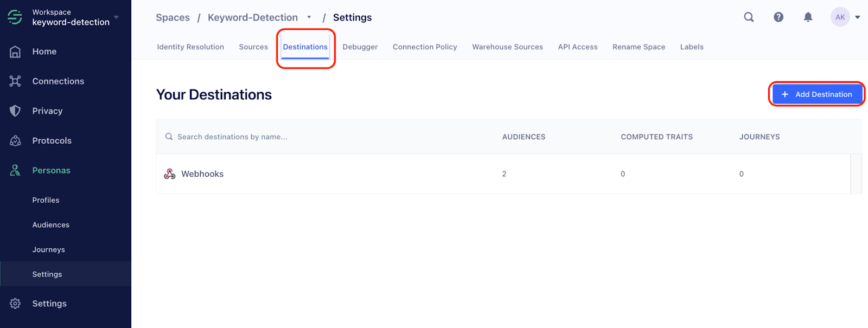This screenshot has width=868, height=328.
Task: Click Keyword-Detection breadcrumb text
Action: tap(253, 17)
